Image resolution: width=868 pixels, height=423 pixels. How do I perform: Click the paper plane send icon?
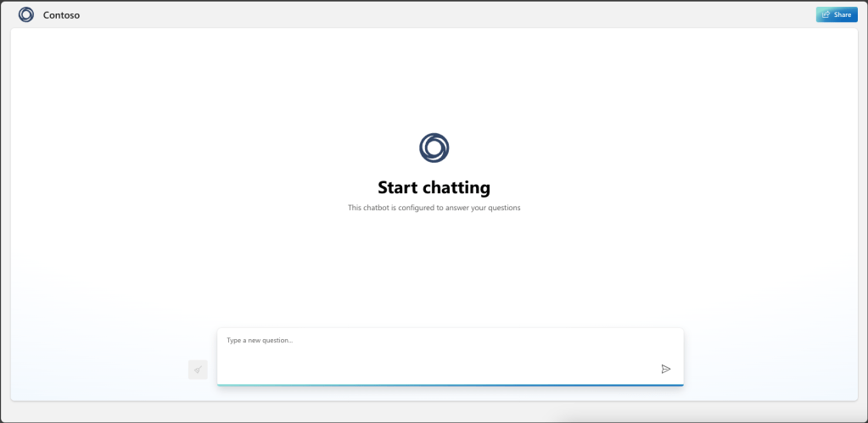coord(665,369)
